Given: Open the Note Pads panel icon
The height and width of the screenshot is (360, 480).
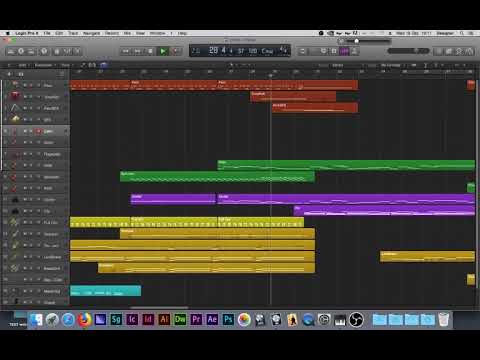Looking at the screenshot, I should 449,51.
